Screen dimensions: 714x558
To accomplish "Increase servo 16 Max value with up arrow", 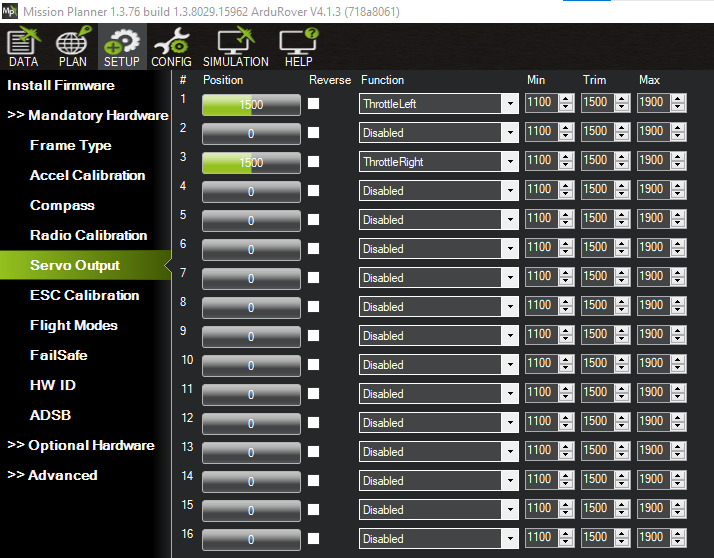I will coord(678,534).
